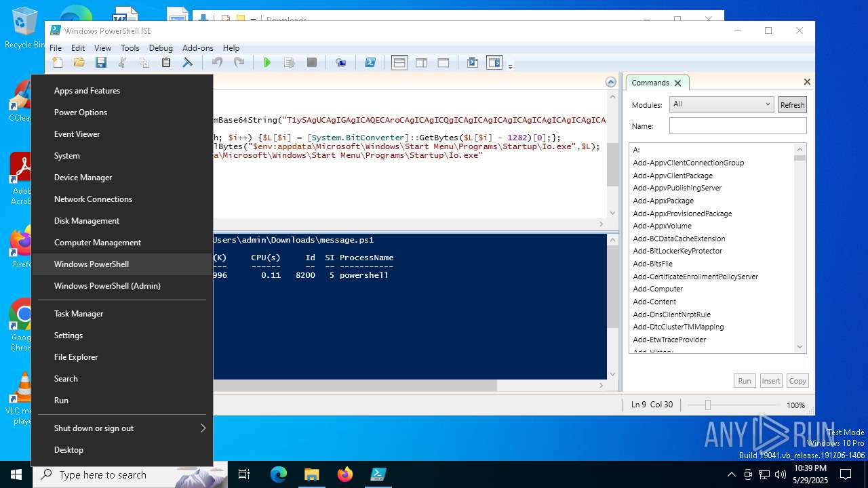The image size is (868, 488).
Task: Open the Help menu
Action: [231, 47]
